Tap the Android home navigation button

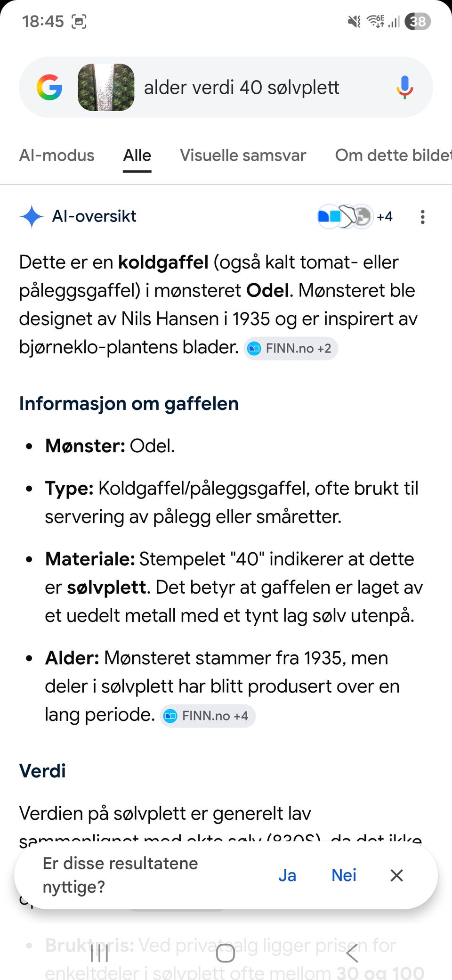click(226, 953)
